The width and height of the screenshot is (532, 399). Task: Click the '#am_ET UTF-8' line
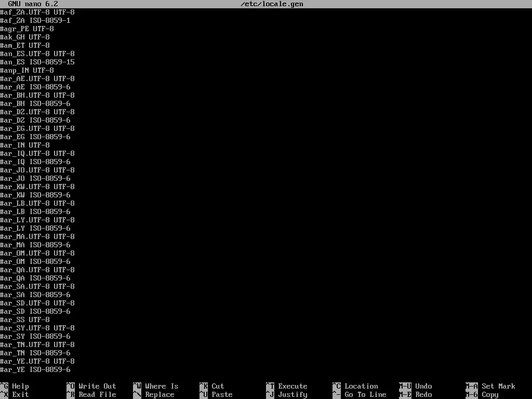[25, 46]
